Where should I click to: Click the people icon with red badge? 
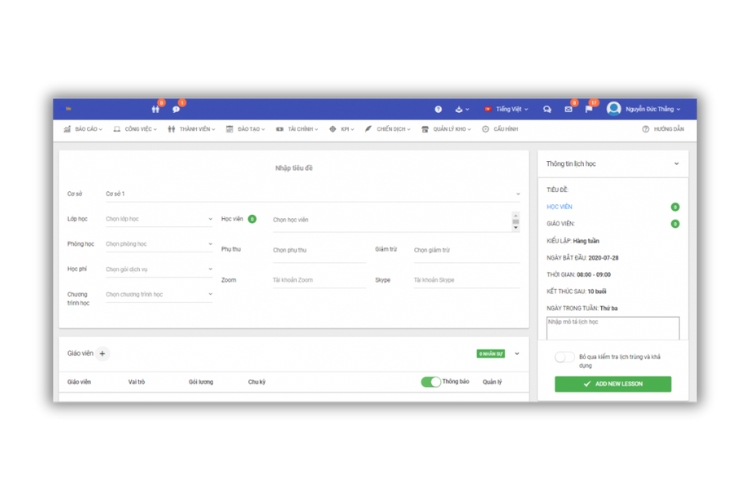[x=155, y=109]
